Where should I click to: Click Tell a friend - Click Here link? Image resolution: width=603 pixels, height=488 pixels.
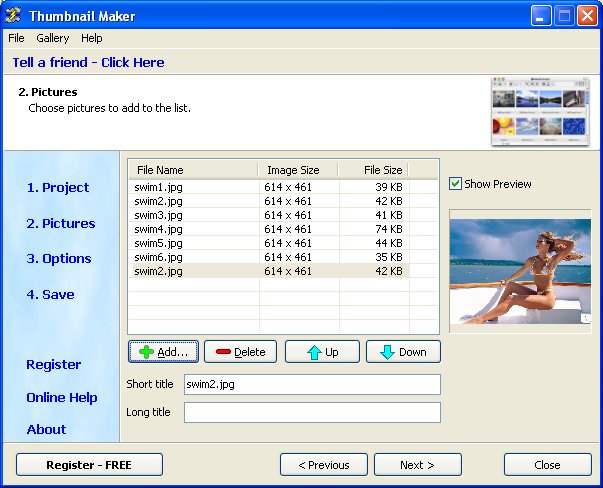(88, 62)
